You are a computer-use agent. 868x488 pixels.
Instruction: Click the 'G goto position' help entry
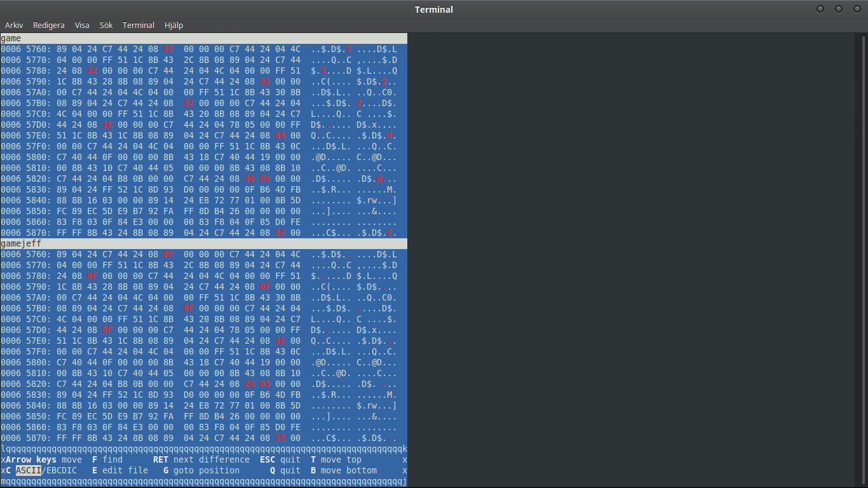[201, 470]
